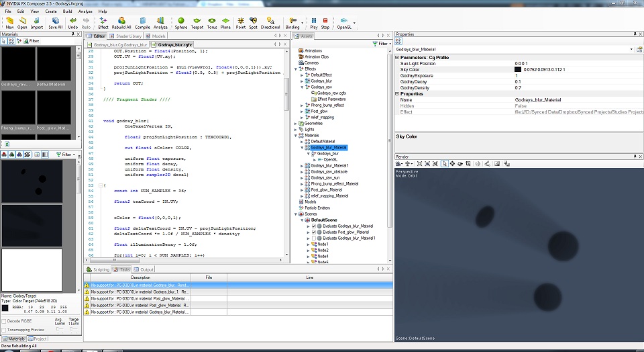The width and height of the screenshot is (644, 352).
Task: Add a Teapot to the scene
Action: pos(197,22)
